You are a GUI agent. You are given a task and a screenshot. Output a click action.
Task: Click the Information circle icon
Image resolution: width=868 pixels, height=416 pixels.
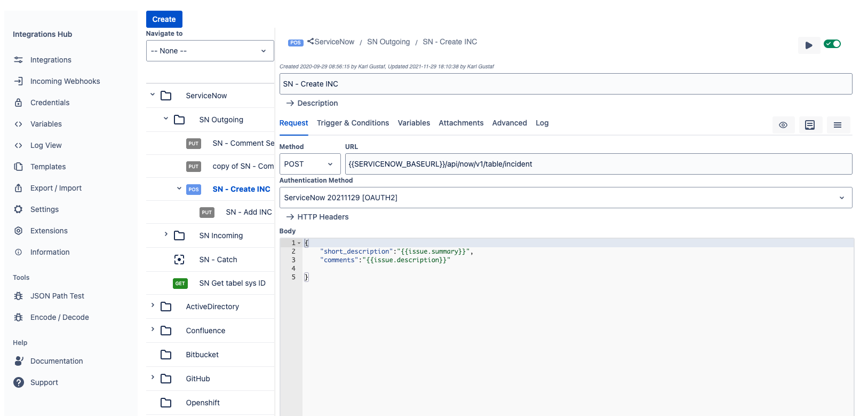pyautogui.click(x=18, y=252)
